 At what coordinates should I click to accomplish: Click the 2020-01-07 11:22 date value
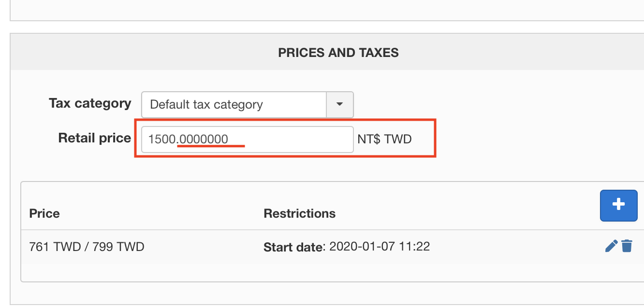pos(380,247)
